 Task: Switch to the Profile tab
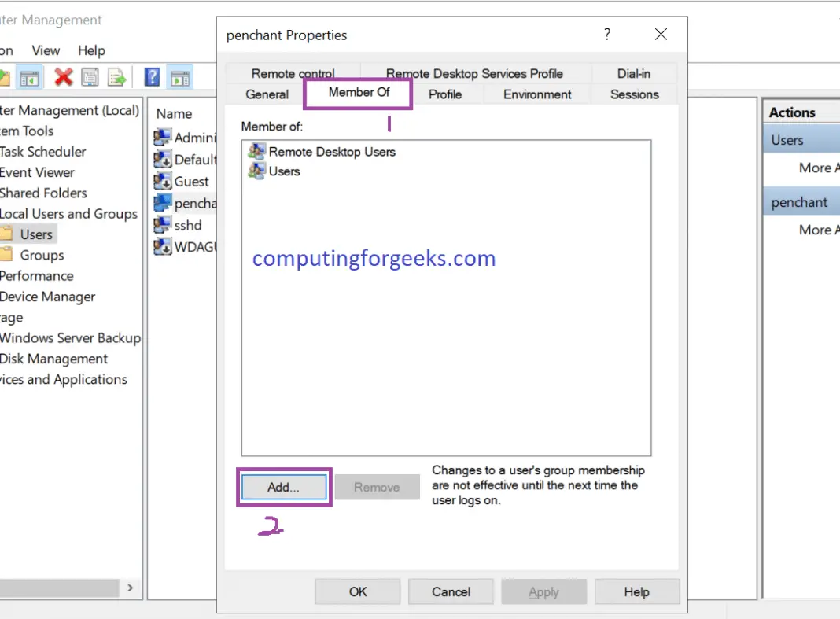click(x=445, y=94)
